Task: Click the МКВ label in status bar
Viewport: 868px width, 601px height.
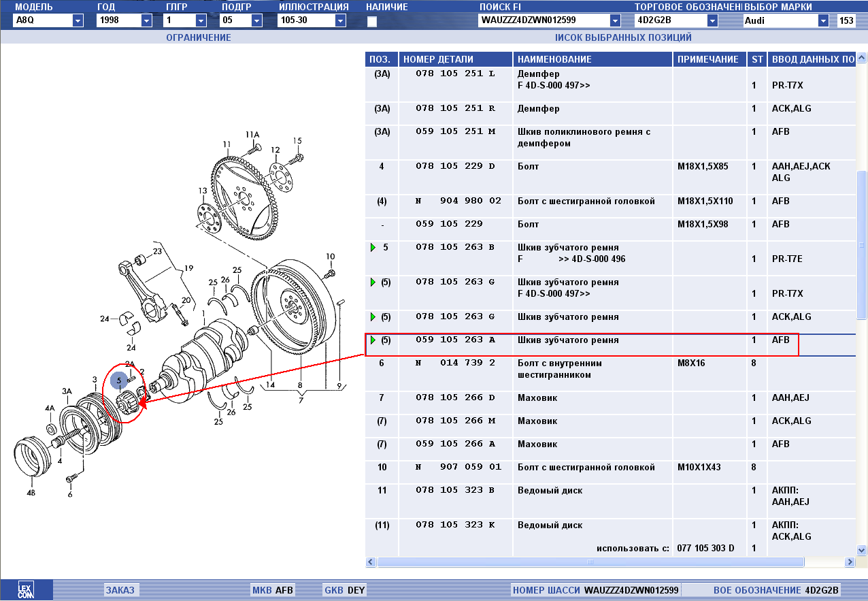Action: pos(262,590)
